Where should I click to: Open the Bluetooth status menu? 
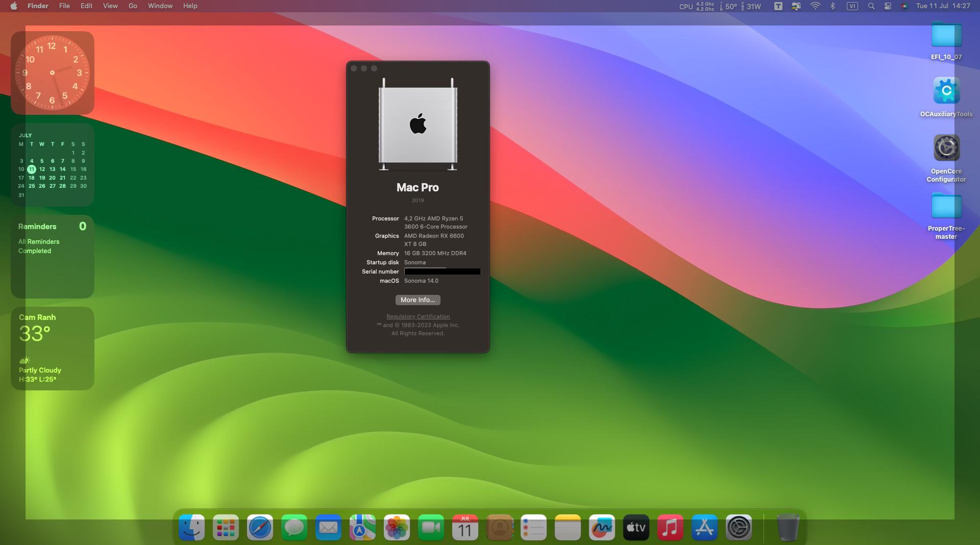click(x=832, y=6)
